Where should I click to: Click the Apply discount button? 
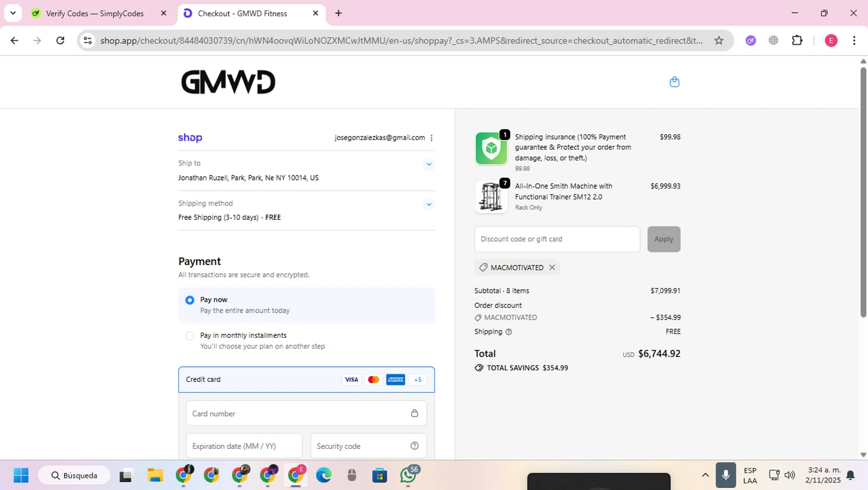tap(664, 239)
